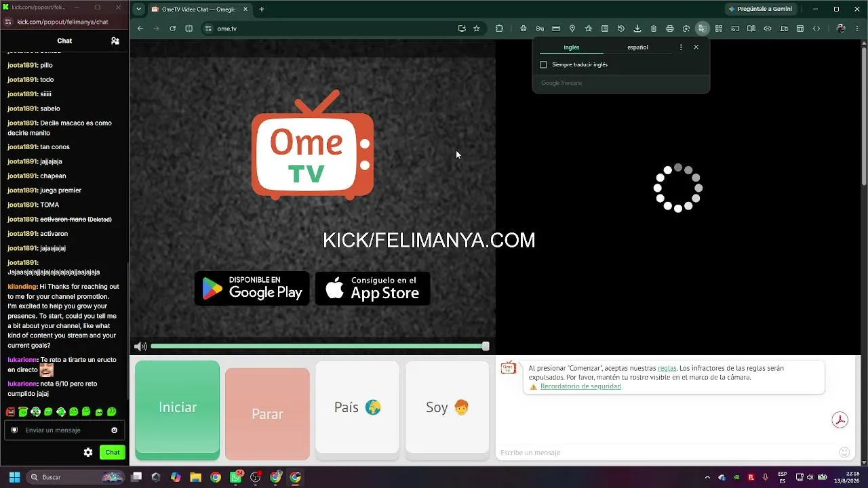
Task: Show hidden system tray icons
Action: [707, 477]
